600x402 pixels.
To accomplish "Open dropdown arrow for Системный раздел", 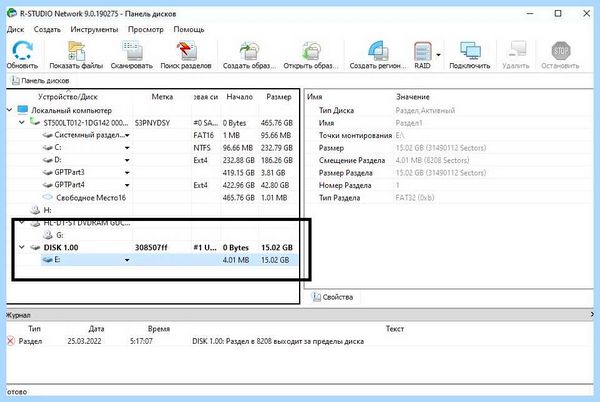I will pos(127,135).
